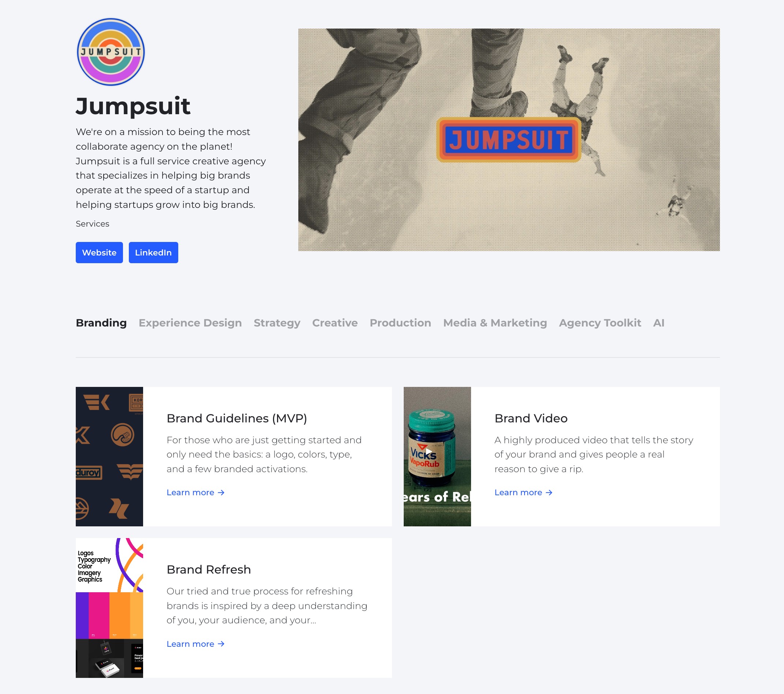Go to the Production tab
Image resolution: width=784 pixels, height=694 pixels.
tap(400, 322)
